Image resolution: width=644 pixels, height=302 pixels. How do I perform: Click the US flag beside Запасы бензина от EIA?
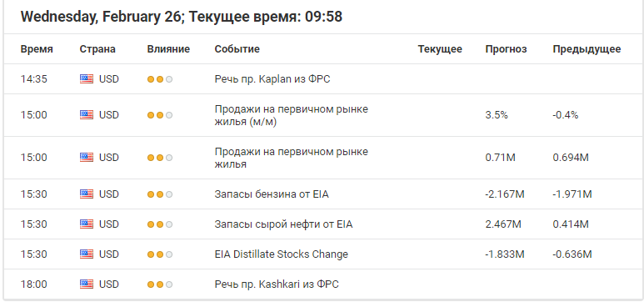pyautogui.click(x=87, y=194)
